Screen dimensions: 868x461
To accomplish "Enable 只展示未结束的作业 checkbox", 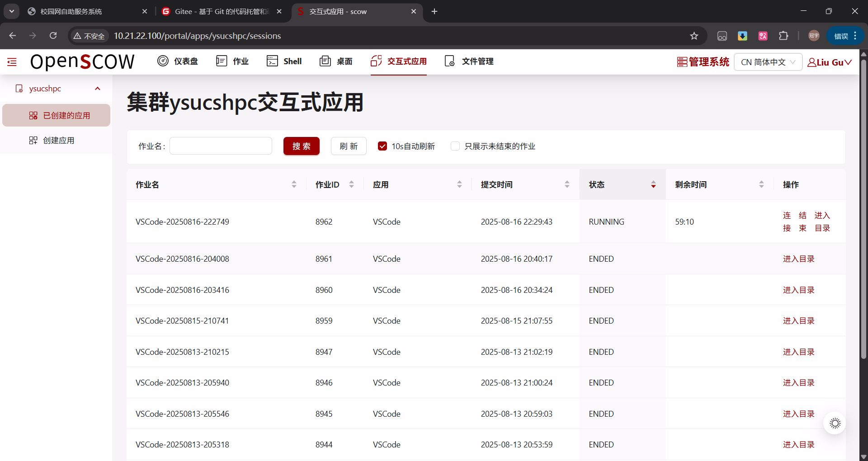I will pos(455,146).
